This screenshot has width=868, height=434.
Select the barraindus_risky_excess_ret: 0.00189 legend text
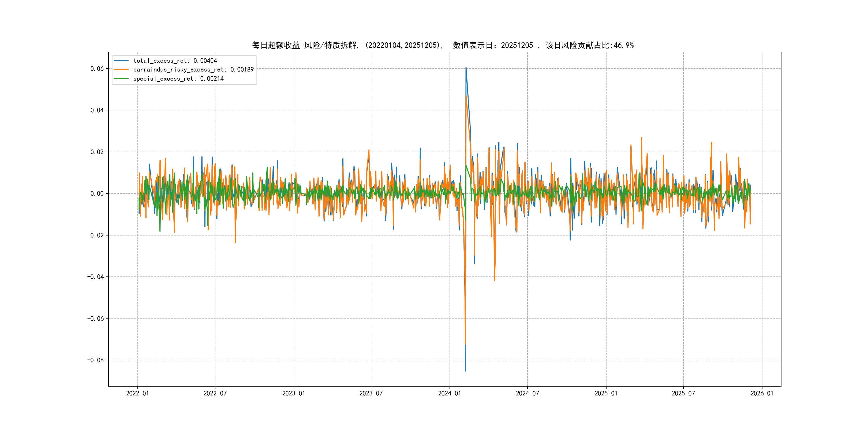point(193,70)
